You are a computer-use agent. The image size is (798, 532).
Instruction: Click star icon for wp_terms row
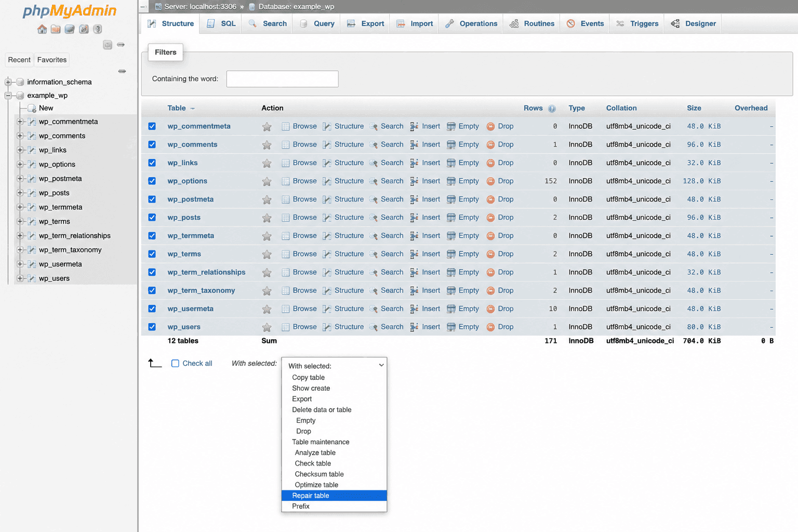(267, 255)
